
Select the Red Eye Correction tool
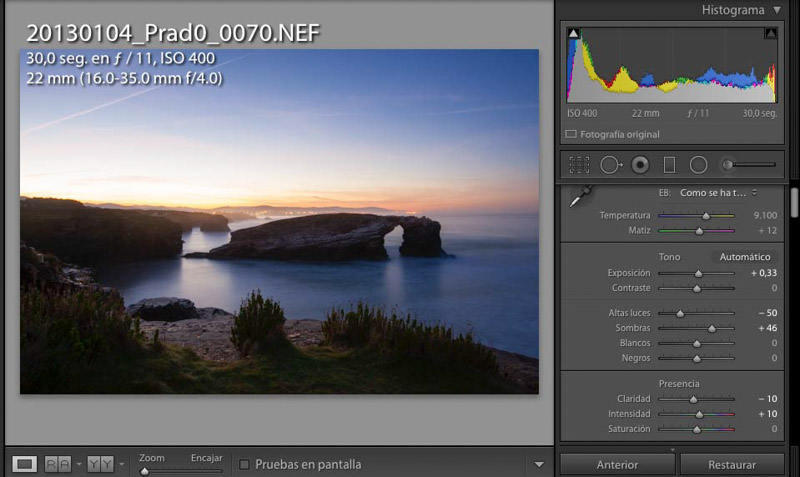coord(640,164)
